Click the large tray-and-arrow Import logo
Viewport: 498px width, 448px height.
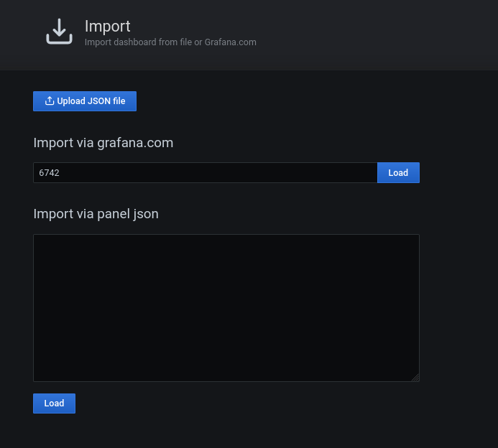click(59, 32)
